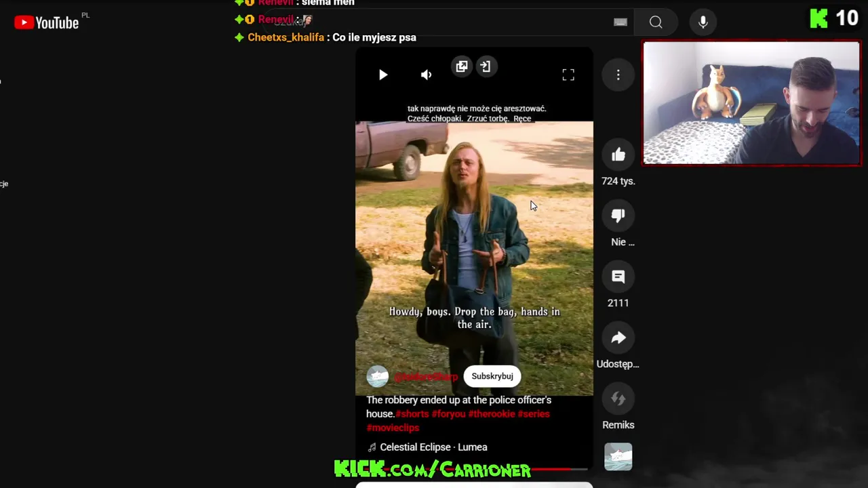
Task: Follow the #movieclips hashtag link
Action: click(x=393, y=428)
